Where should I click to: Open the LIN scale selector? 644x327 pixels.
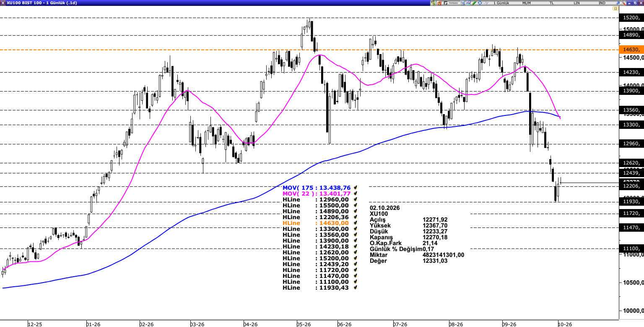[576, 3]
